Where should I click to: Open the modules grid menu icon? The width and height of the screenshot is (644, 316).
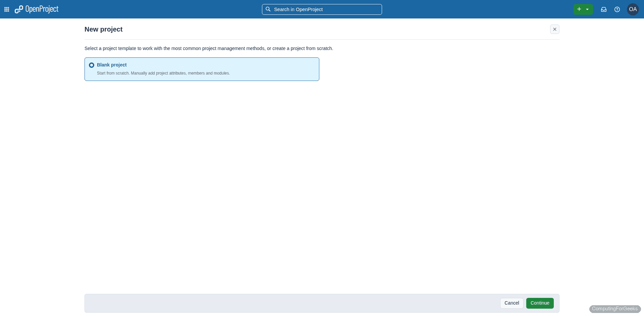pyautogui.click(x=7, y=9)
